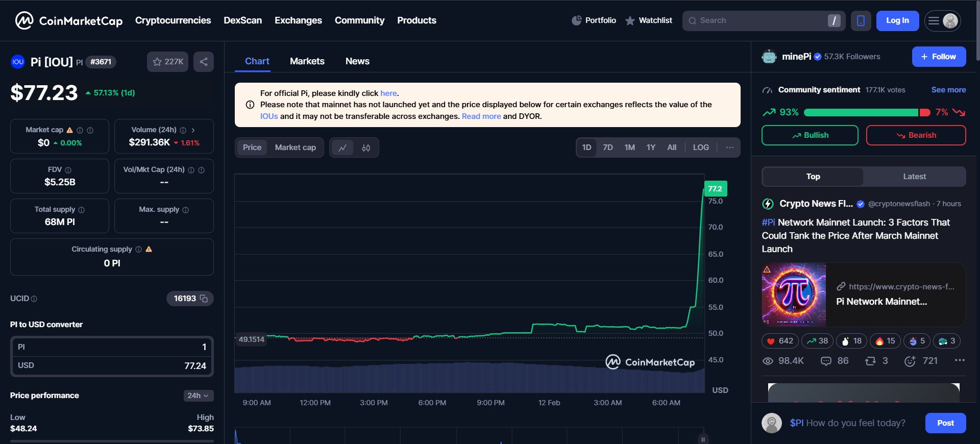Screen dimensions: 980x444
Task: Open Community navigation menu
Action: click(x=359, y=20)
